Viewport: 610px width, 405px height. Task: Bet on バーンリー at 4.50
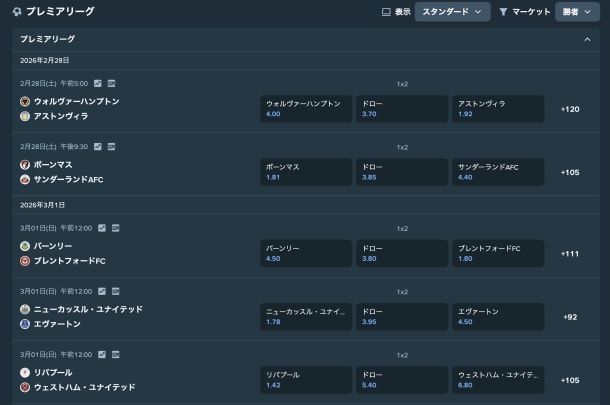click(306, 253)
